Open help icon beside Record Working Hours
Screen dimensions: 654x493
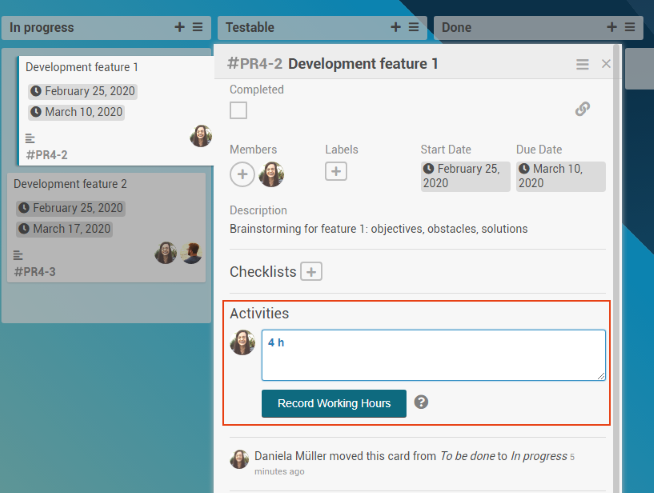[421, 402]
